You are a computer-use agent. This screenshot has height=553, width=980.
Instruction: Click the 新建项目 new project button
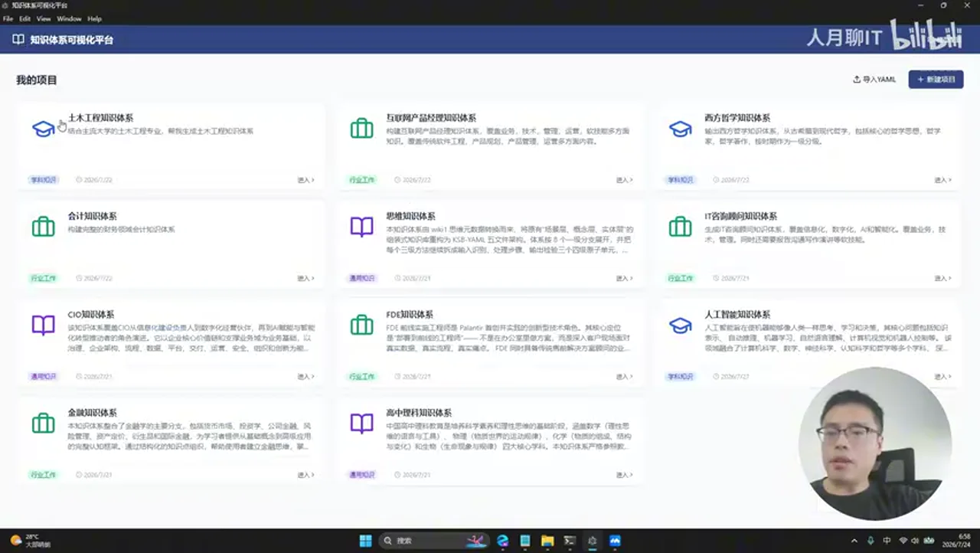(x=936, y=80)
